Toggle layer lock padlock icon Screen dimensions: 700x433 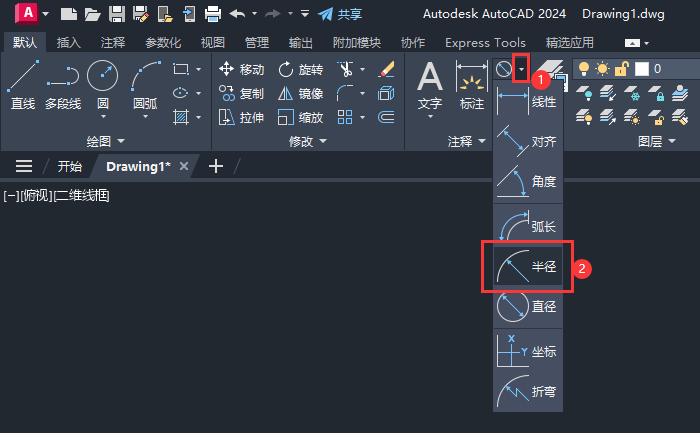621,69
